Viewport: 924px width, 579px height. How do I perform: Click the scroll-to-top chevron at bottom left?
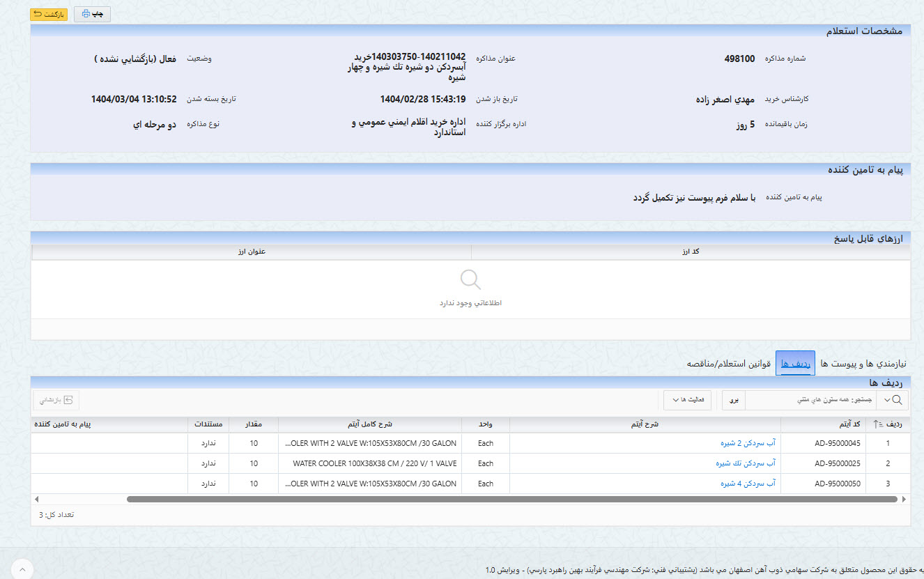click(x=22, y=569)
